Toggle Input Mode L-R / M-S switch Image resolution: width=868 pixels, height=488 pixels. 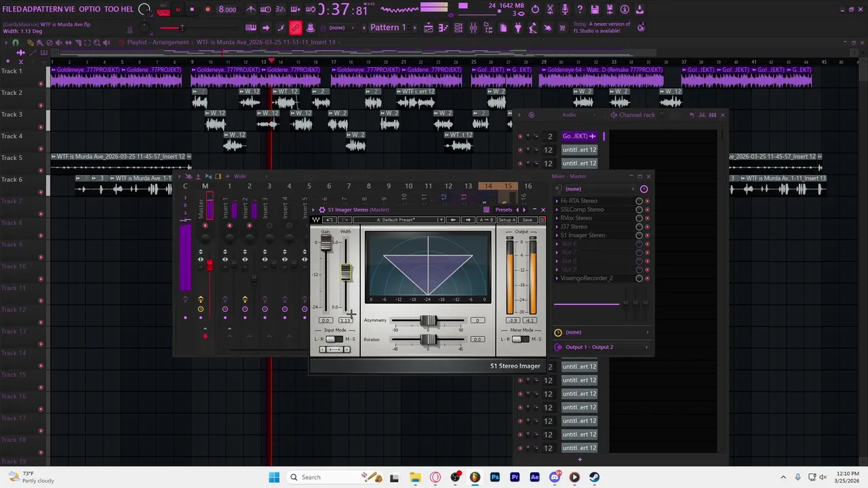333,339
